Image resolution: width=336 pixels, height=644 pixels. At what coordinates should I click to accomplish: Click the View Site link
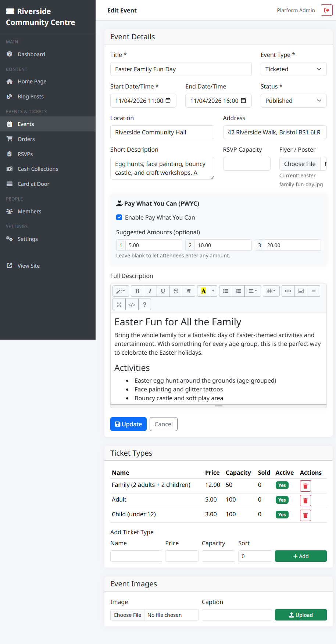pyautogui.click(x=48, y=266)
